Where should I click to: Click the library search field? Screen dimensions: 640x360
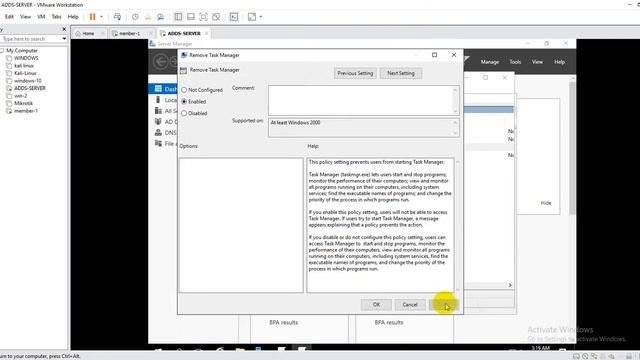[x=30, y=39]
